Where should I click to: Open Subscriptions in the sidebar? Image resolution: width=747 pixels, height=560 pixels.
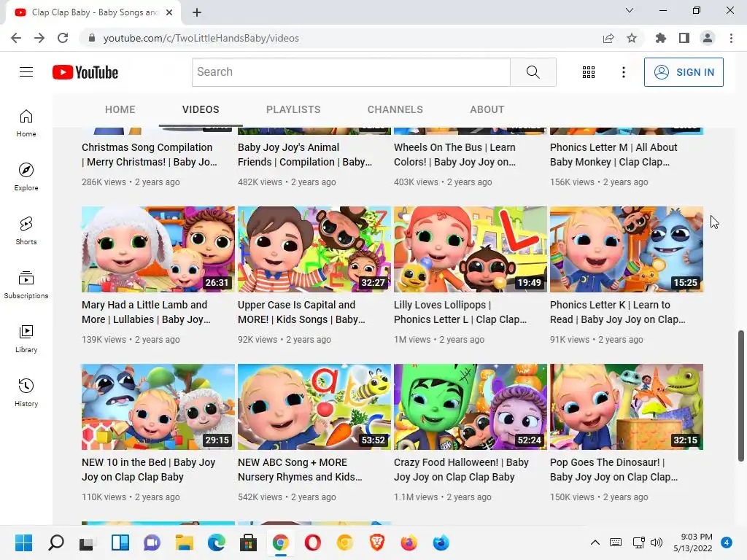[x=26, y=284]
